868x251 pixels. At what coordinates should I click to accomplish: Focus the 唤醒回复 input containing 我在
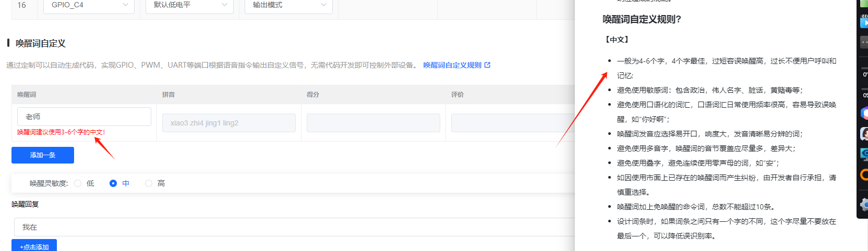click(294, 227)
